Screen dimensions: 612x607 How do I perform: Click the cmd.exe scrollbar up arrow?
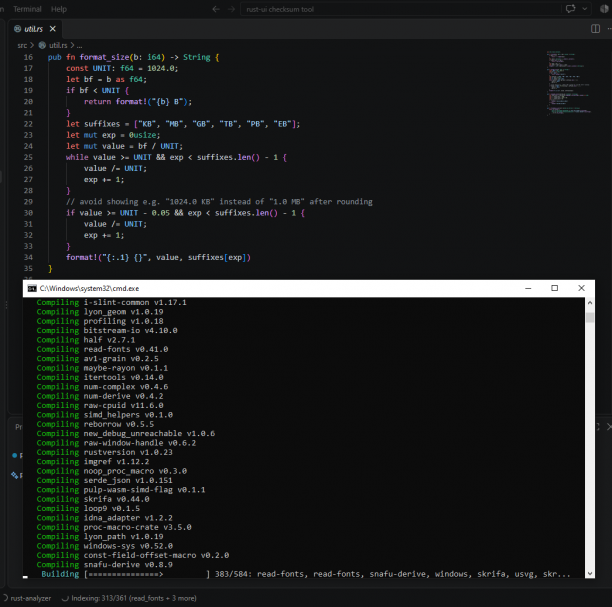tap(590, 303)
